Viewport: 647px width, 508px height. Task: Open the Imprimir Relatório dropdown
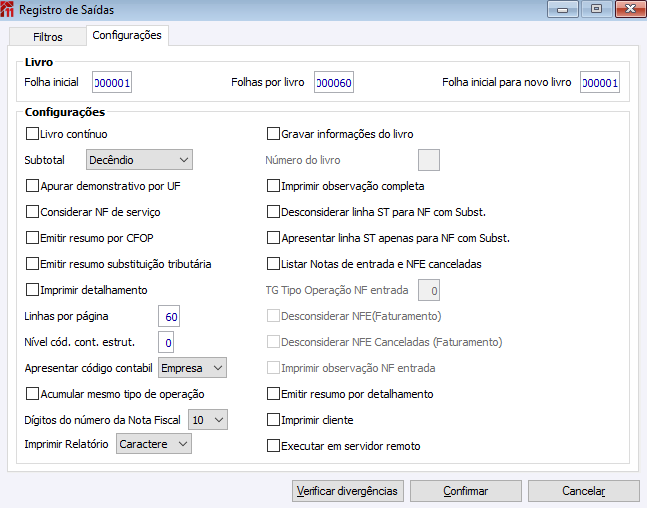coord(154,443)
